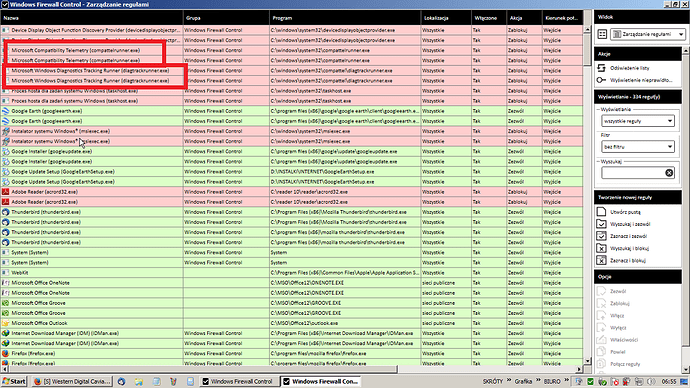Viewport: 690px width, 388px height.
Task: Click the Opcje panel header
Action: pos(638,277)
